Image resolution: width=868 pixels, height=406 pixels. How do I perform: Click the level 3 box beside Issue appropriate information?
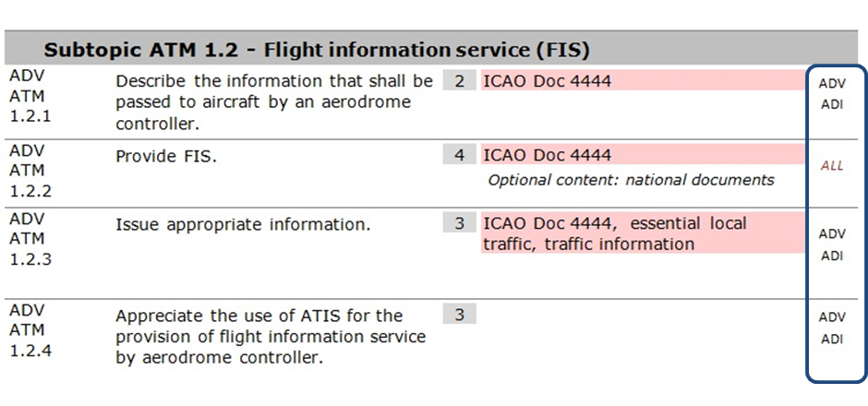click(x=460, y=223)
